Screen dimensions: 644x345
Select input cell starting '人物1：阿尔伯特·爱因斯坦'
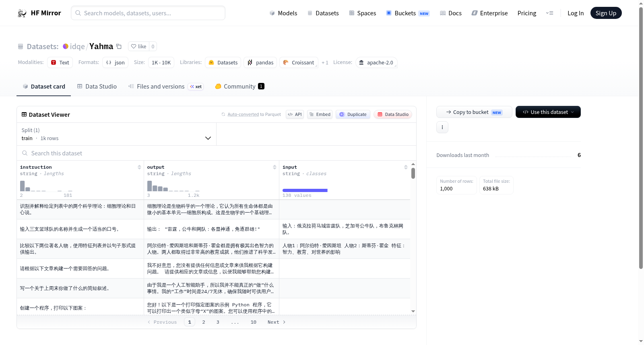345,249
